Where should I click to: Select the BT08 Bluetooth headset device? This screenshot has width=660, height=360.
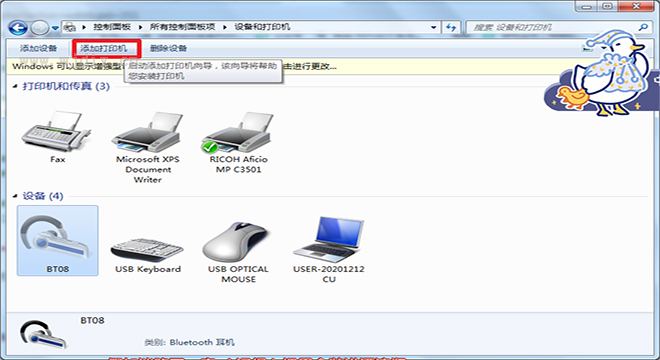(x=57, y=240)
